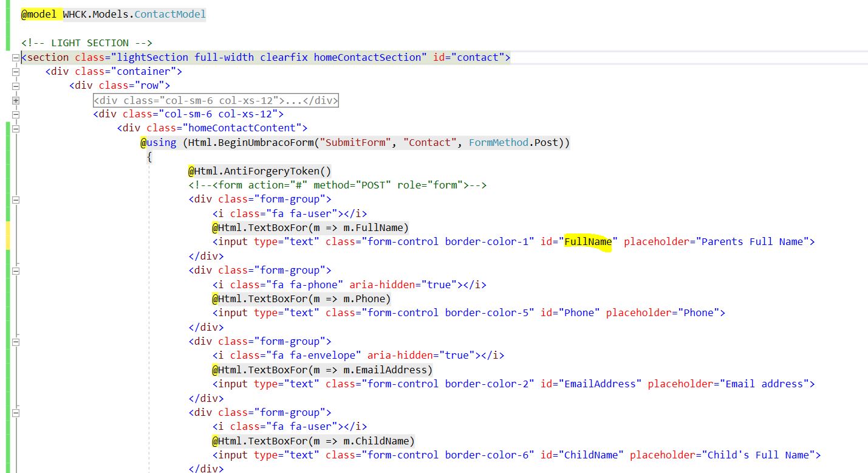Click the collapsed div preview text

tap(214, 100)
